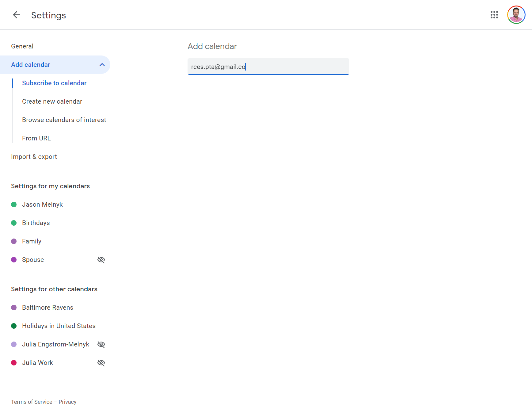
Task: Click the Add calendar sidebar heading
Action: [31, 65]
